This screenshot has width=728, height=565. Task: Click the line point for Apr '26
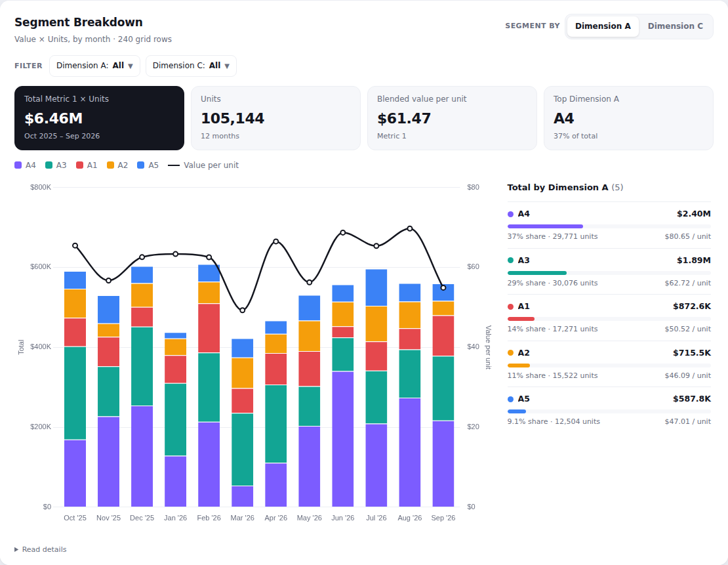click(275, 241)
